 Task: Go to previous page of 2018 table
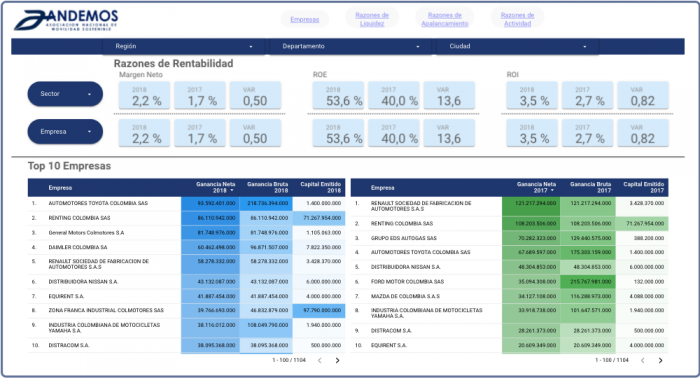pyautogui.click(x=320, y=361)
